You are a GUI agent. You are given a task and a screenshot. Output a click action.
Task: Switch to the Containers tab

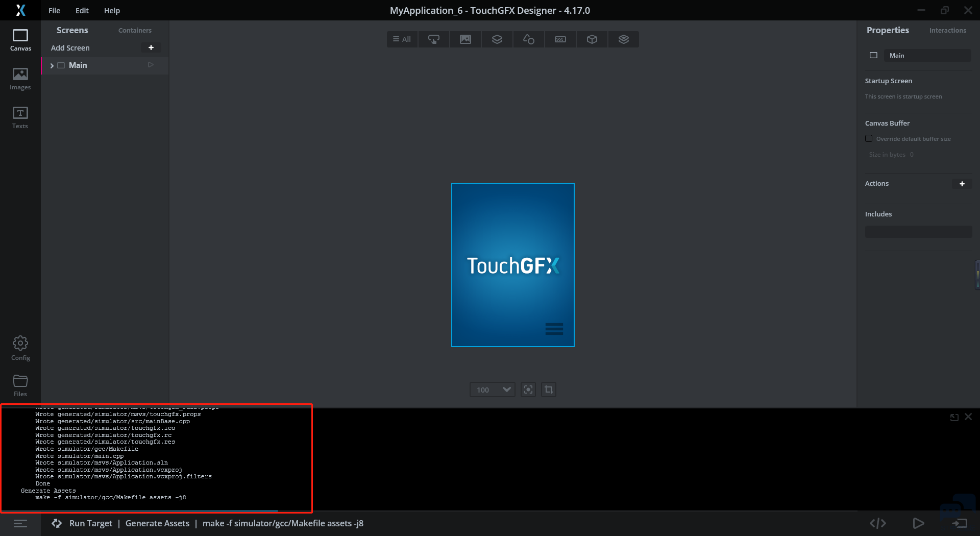[135, 30]
